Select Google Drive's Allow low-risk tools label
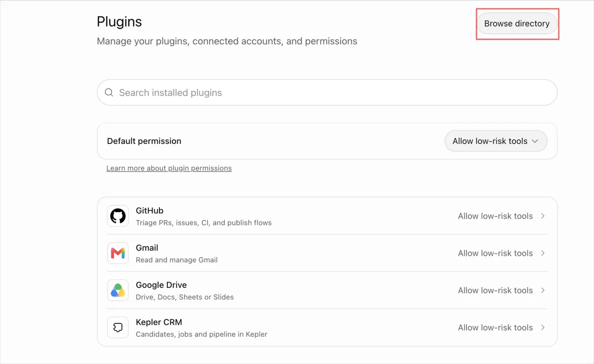The height and width of the screenshot is (364, 594). tap(495, 290)
